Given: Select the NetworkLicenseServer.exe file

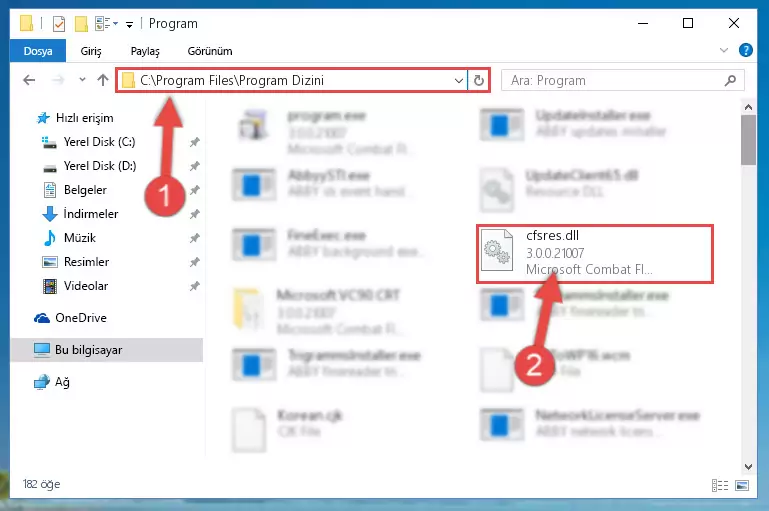Looking at the screenshot, I should [x=590, y=424].
